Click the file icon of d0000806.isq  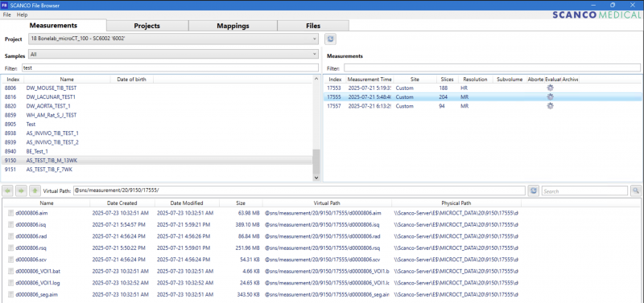tap(11, 225)
